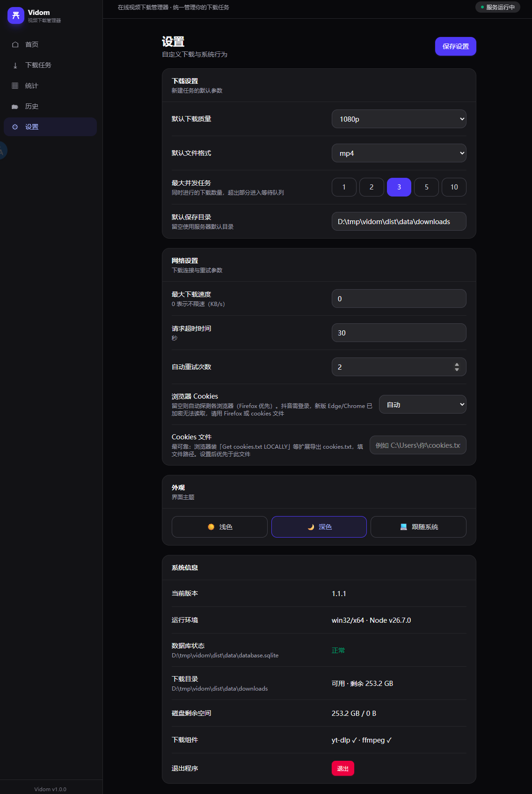Set max concurrent tasks to 5
This screenshot has height=794, width=532.
click(x=426, y=187)
